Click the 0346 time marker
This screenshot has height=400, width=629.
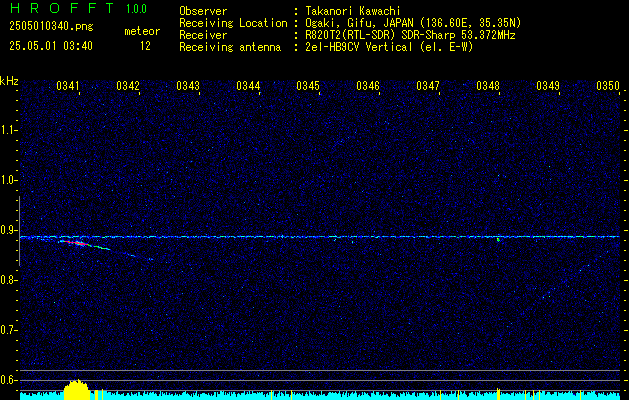click(368, 86)
